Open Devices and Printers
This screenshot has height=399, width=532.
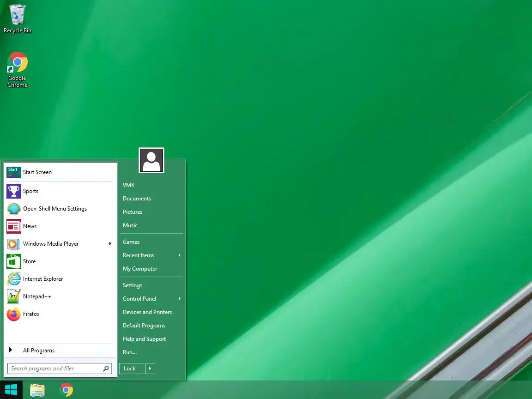pos(147,312)
